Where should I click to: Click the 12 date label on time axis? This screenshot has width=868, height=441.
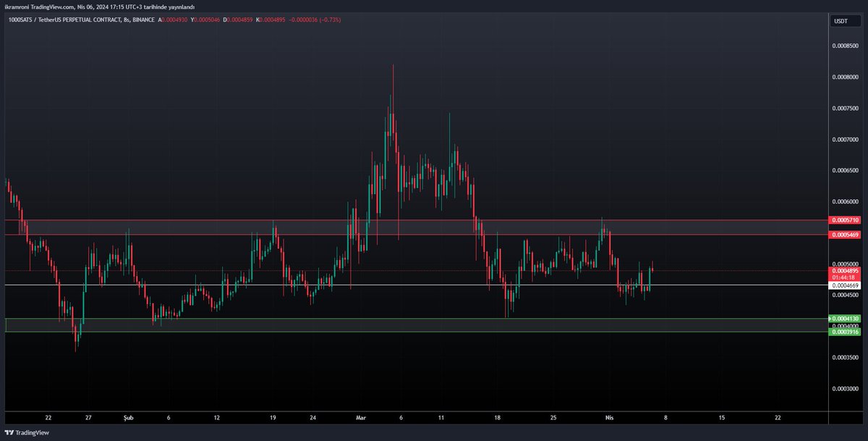[x=216, y=418]
